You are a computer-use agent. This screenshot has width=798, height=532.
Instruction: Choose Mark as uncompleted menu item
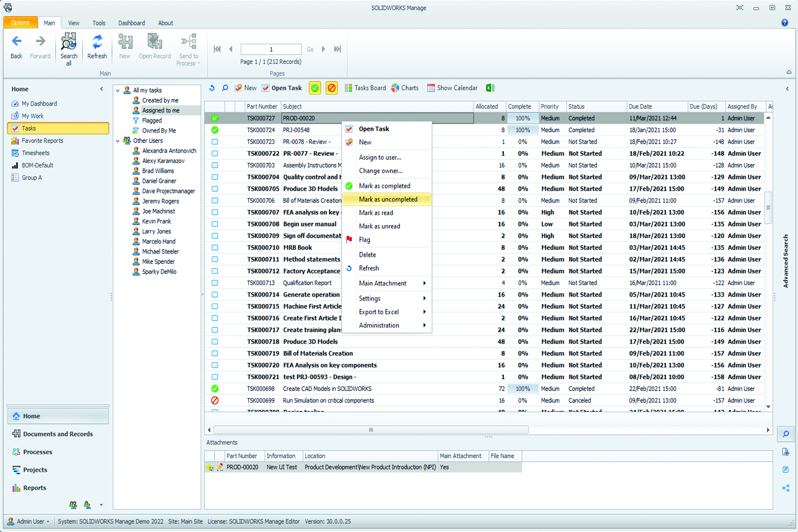pos(387,199)
